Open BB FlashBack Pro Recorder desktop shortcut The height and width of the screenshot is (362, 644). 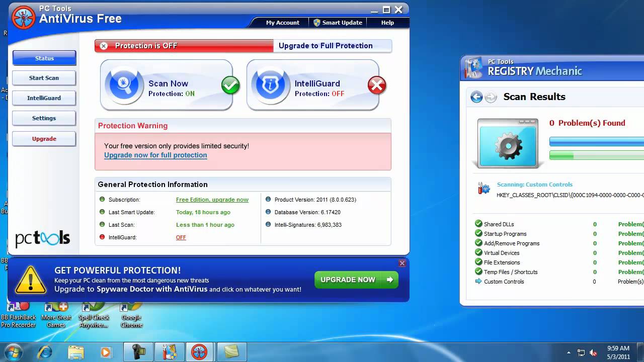click(x=19, y=315)
